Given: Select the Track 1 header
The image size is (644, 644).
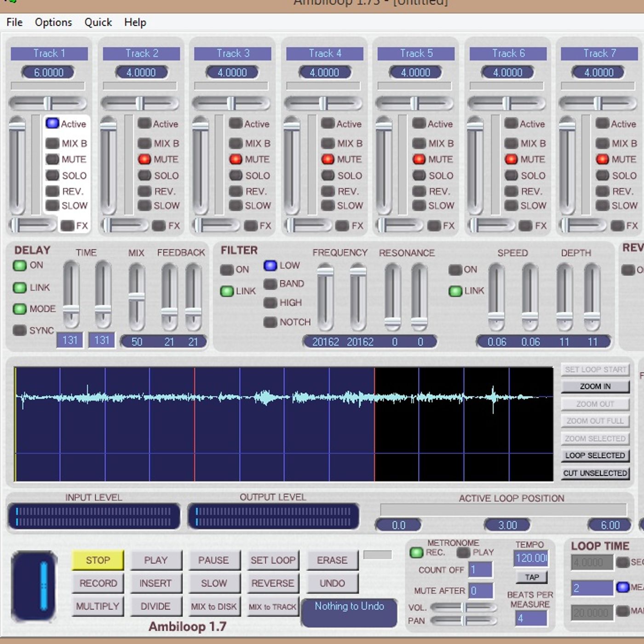Looking at the screenshot, I should [x=49, y=53].
